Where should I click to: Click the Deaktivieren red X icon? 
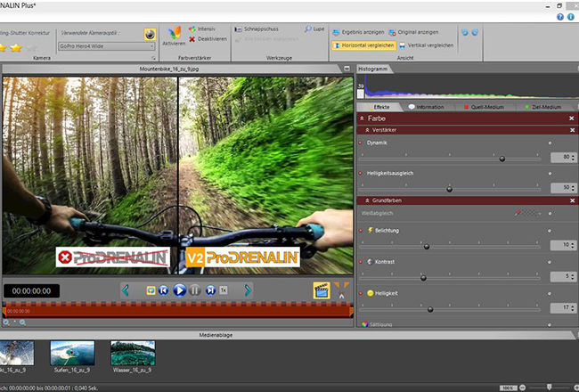(x=192, y=39)
